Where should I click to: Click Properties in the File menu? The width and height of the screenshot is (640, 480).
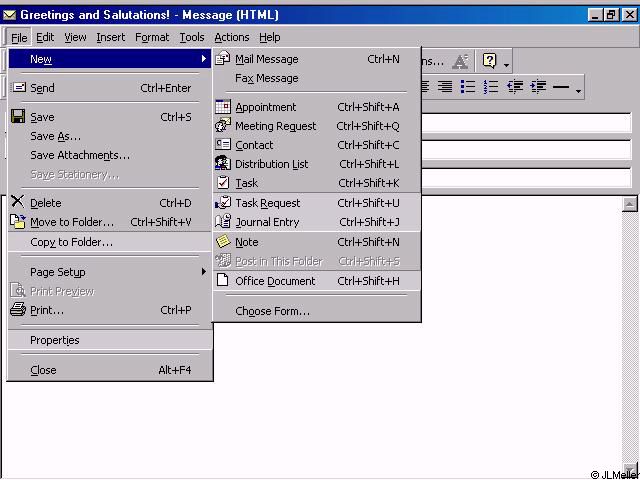click(55, 340)
